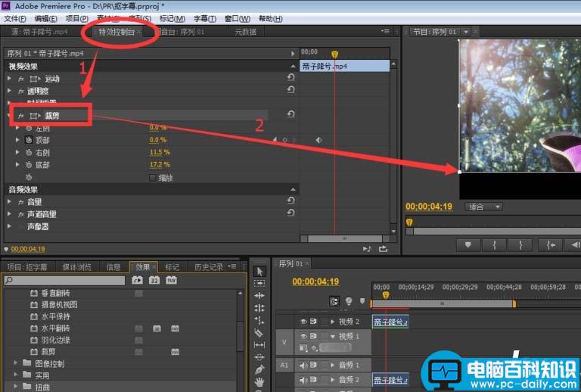Click the play audio icon in effect controls

(x=366, y=249)
